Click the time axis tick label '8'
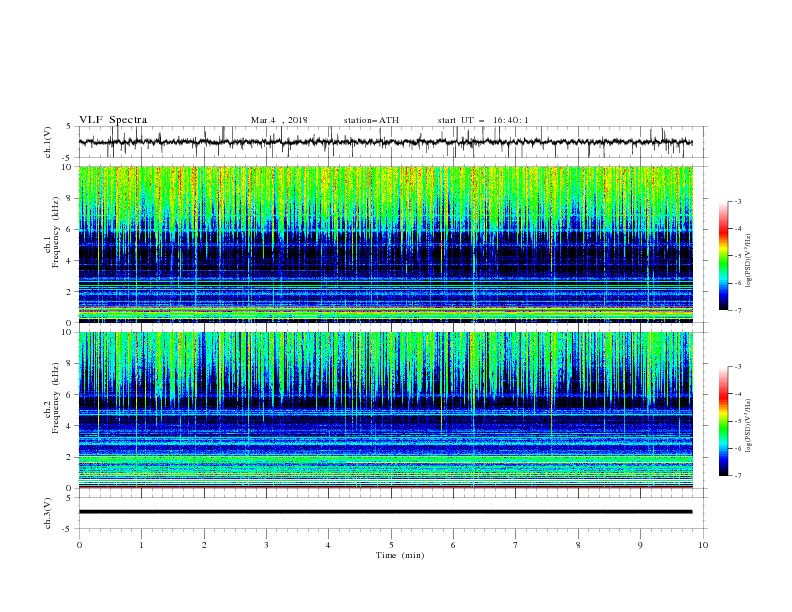 [578, 545]
